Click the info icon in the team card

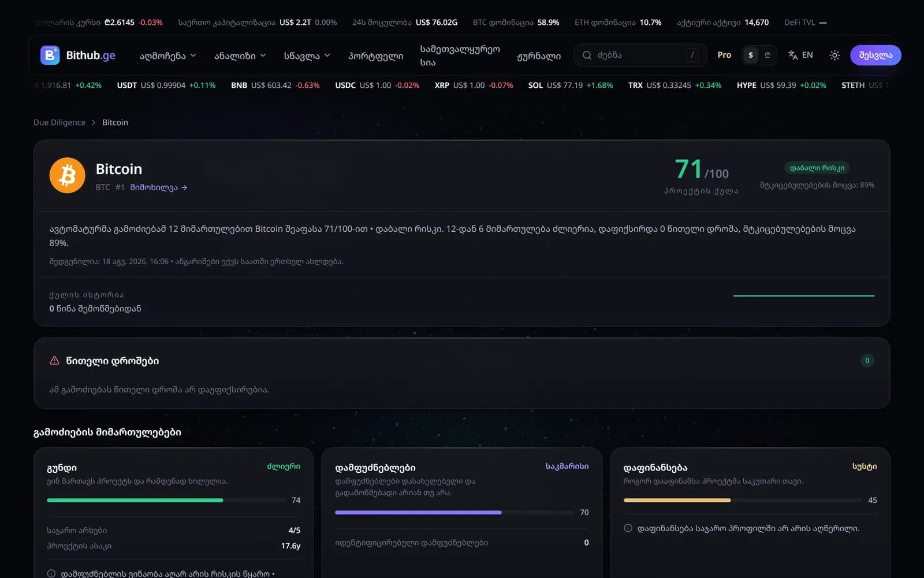[51, 573]
